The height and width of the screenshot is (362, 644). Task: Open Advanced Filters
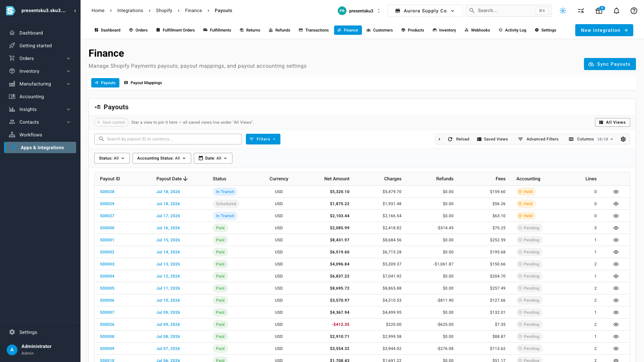(538, 139)
